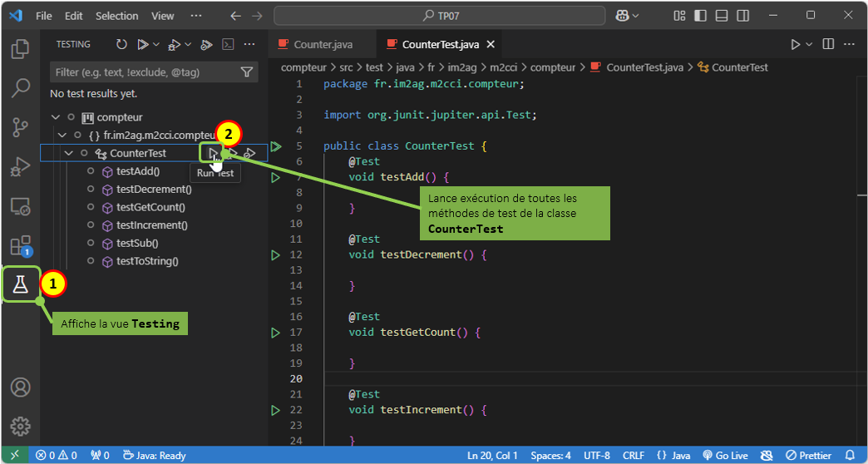Open the editor Run dropdown arrow

point(809,44)
